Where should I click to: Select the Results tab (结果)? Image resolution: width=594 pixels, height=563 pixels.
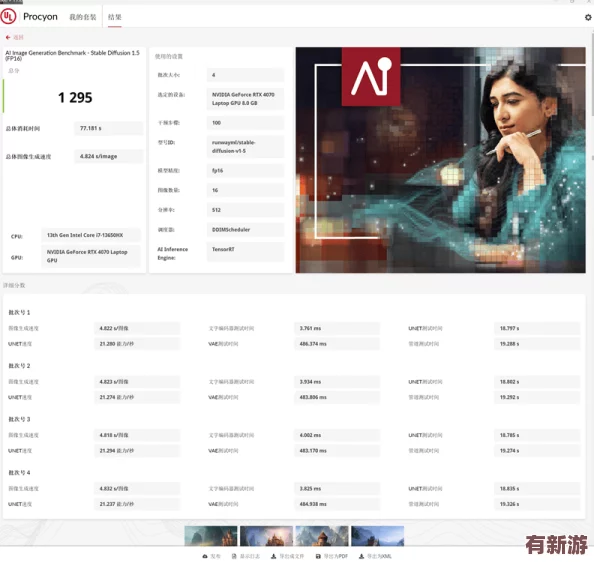pyautogui.click(x=114, y=17)
